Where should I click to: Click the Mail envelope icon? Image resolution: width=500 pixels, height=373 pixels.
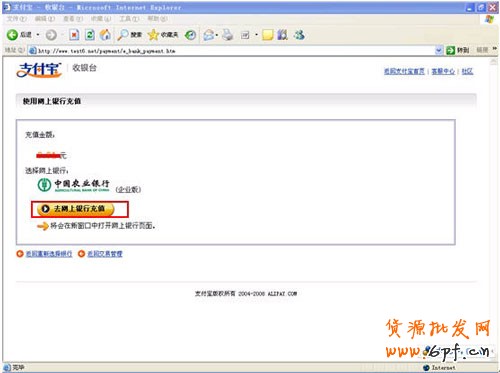pos(209,35)
